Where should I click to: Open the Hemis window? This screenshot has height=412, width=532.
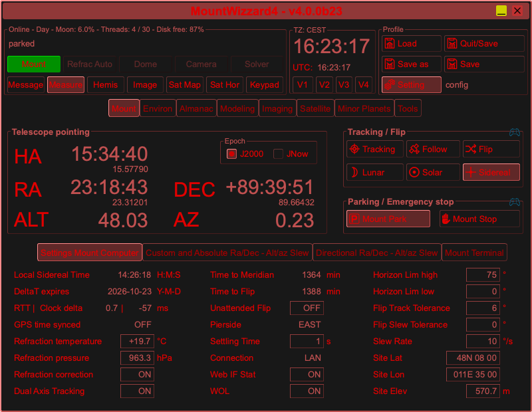[x=106, y=85]
